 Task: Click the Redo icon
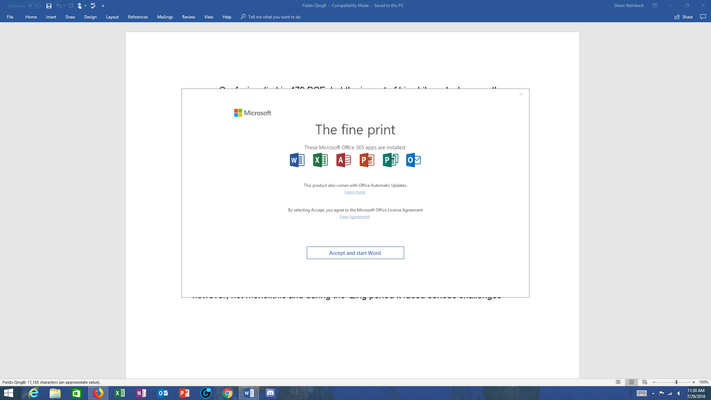71,6
